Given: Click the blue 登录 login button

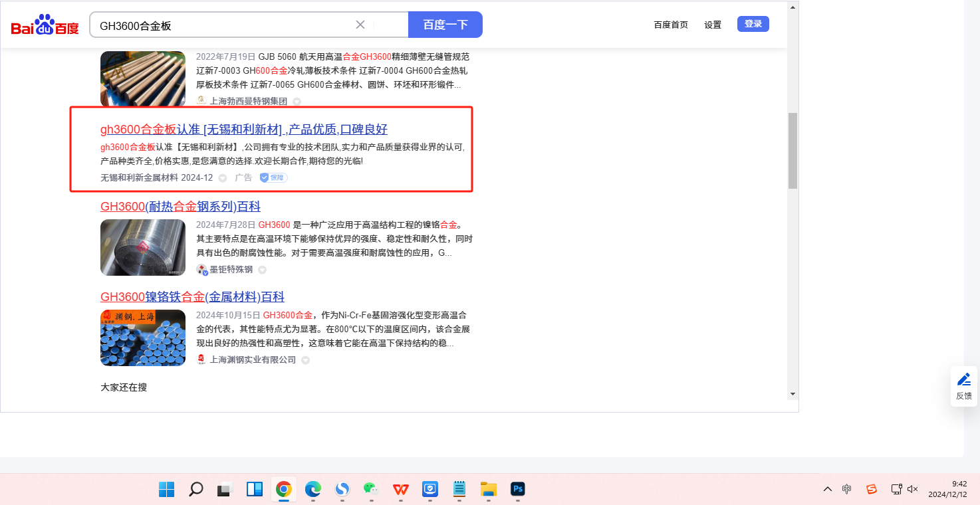Looking at the screenshot, I should point(753,24).
